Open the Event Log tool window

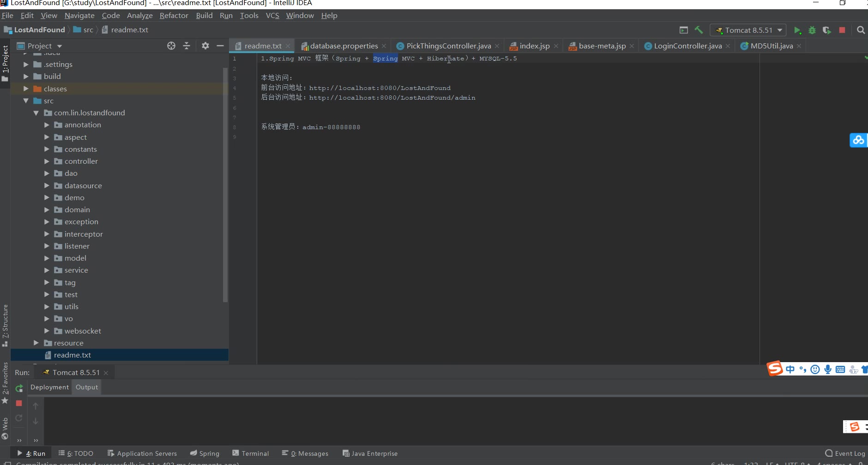point(845,453)
